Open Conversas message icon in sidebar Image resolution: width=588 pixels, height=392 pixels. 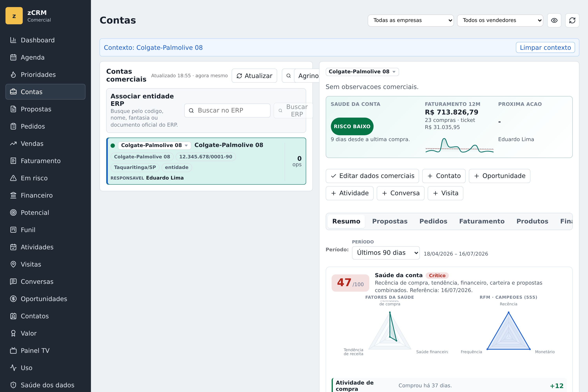point(13,281)
